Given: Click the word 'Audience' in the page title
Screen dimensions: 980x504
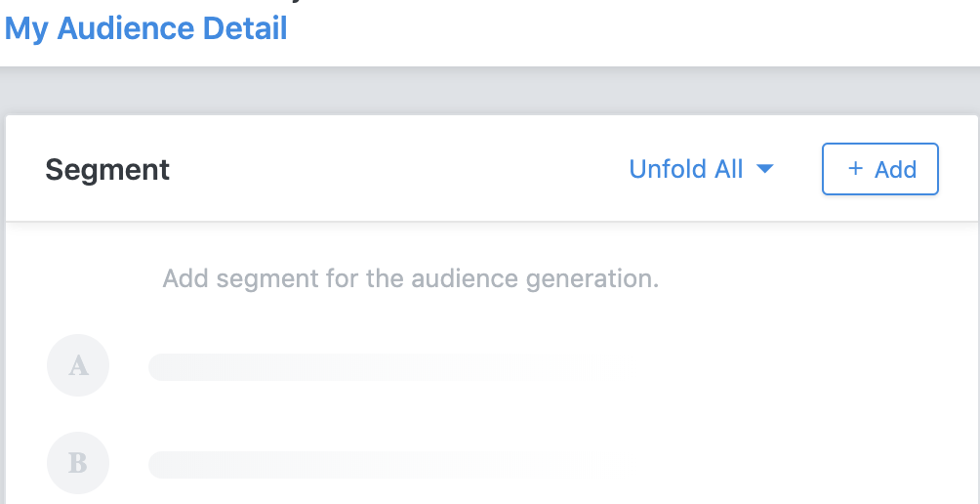Looking at the screenshot, I should tap(127, 28).
